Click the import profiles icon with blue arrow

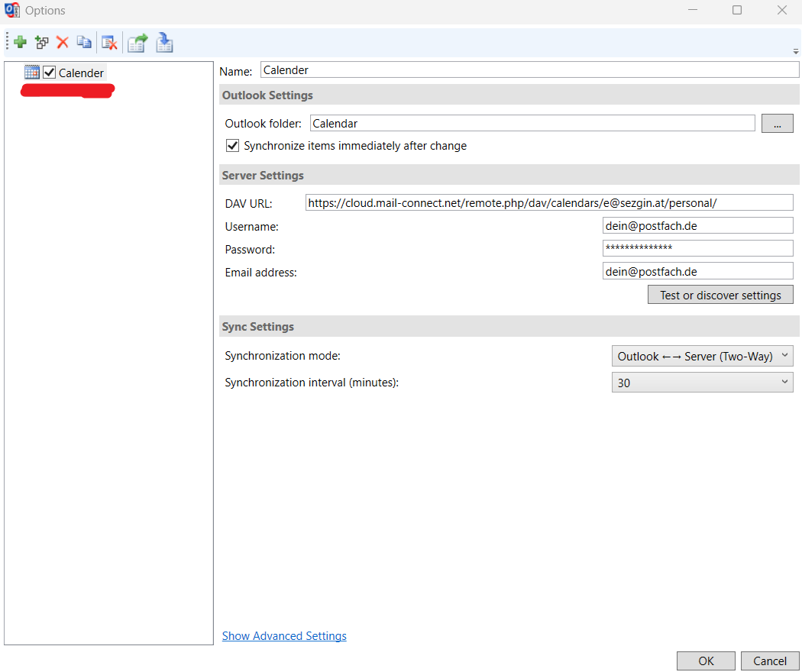[x=164, y=43]
